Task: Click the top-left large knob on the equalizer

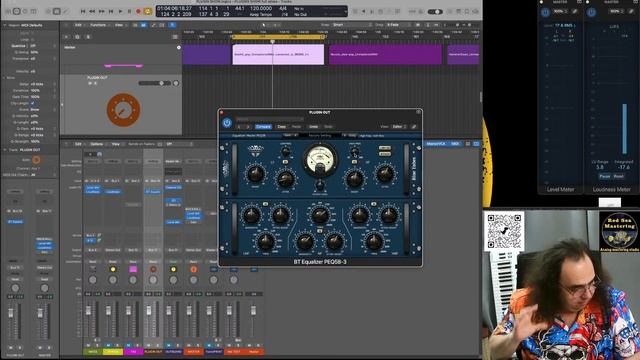Action: pyautogui.click(x=256, y=173)
